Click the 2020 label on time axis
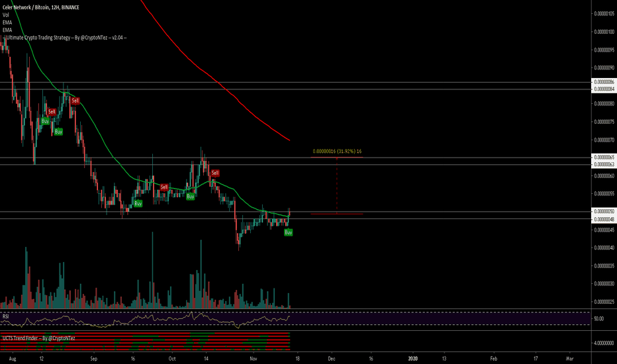 tap(413, 359)
